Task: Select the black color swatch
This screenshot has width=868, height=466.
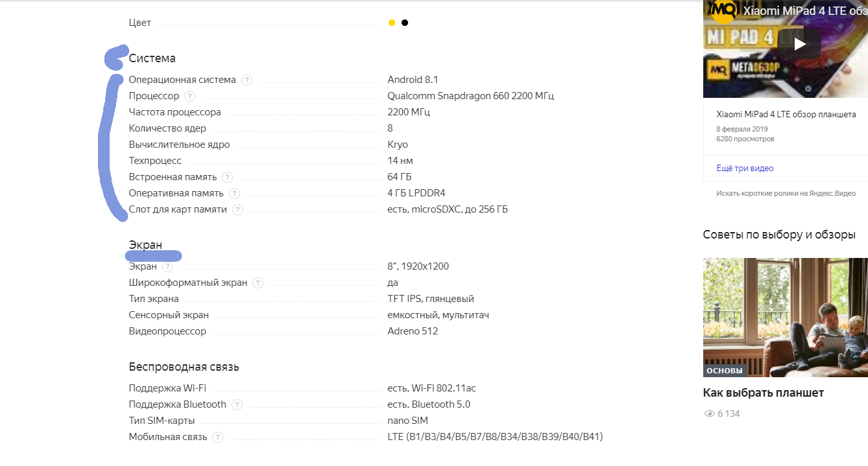Action: [x=405, y=23]
